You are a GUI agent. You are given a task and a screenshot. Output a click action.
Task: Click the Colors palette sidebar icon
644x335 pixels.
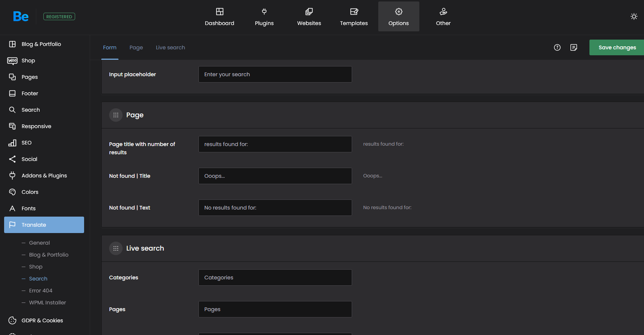(x=12, y=192)
